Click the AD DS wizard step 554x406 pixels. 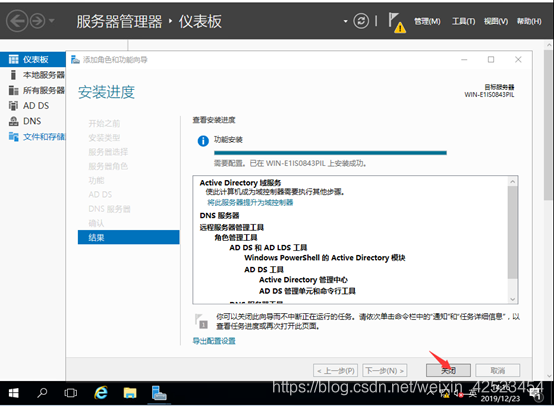click(100, 195)
